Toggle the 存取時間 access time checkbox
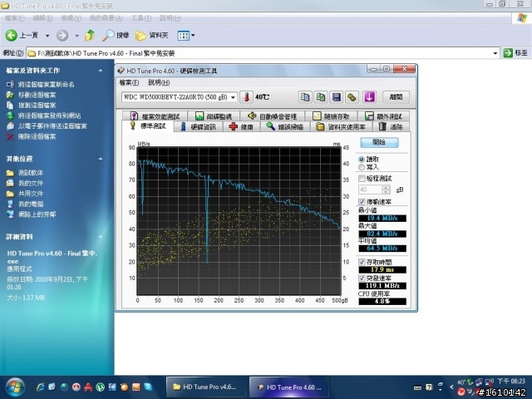532x399 pixels. coord(362,263)
